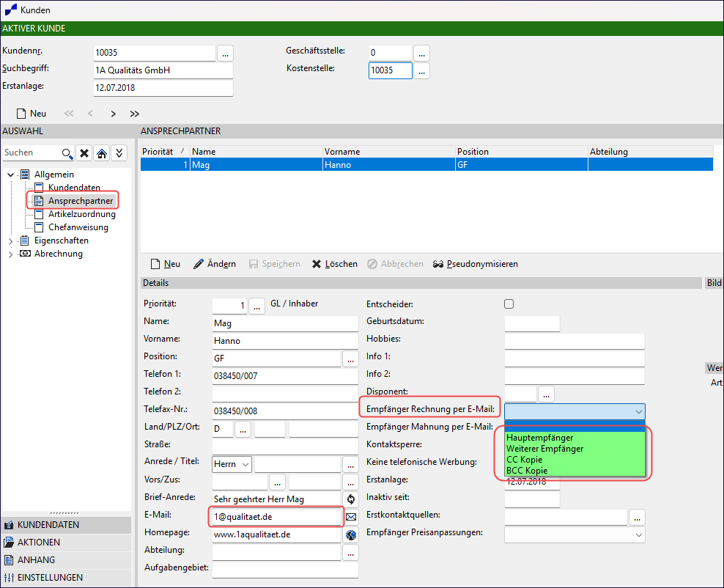Expand the Abrechnung tree node
Screen dimensions: 724x588
coord(10,254)
